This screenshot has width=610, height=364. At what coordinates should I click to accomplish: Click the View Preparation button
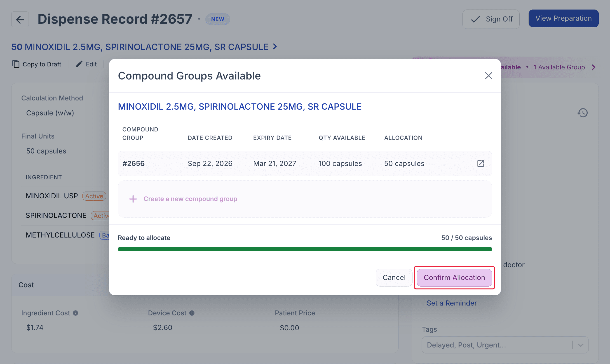(563, 18)
